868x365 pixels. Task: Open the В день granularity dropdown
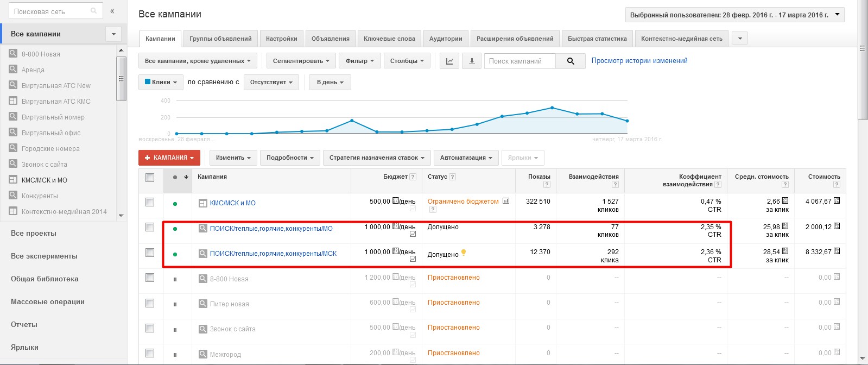coord(330,82)
